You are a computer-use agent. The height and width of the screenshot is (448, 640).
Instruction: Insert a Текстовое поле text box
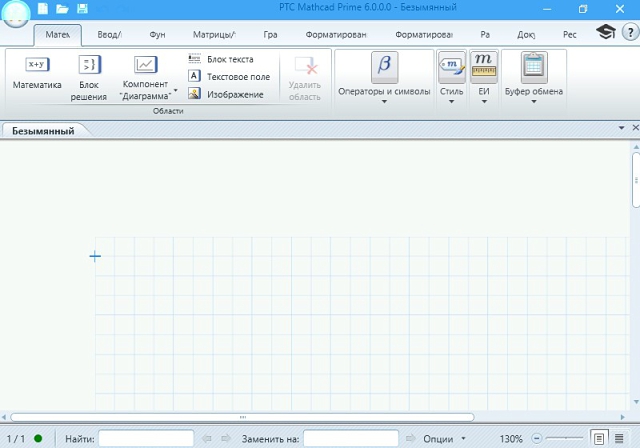point(194,76)
